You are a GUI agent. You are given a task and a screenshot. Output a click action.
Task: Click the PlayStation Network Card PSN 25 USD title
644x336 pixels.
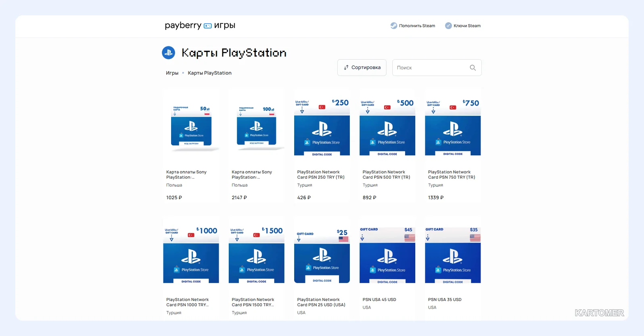coord(322,302)
